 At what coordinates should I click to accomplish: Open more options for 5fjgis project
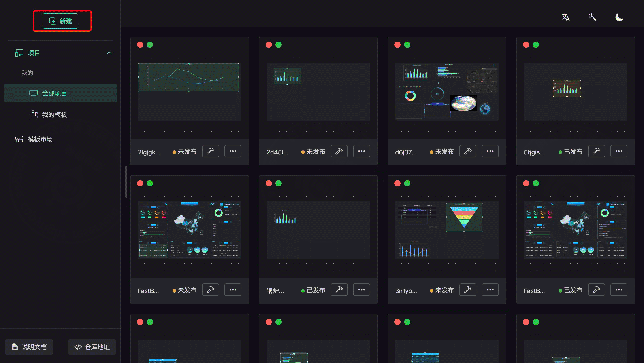coord(619,151)
